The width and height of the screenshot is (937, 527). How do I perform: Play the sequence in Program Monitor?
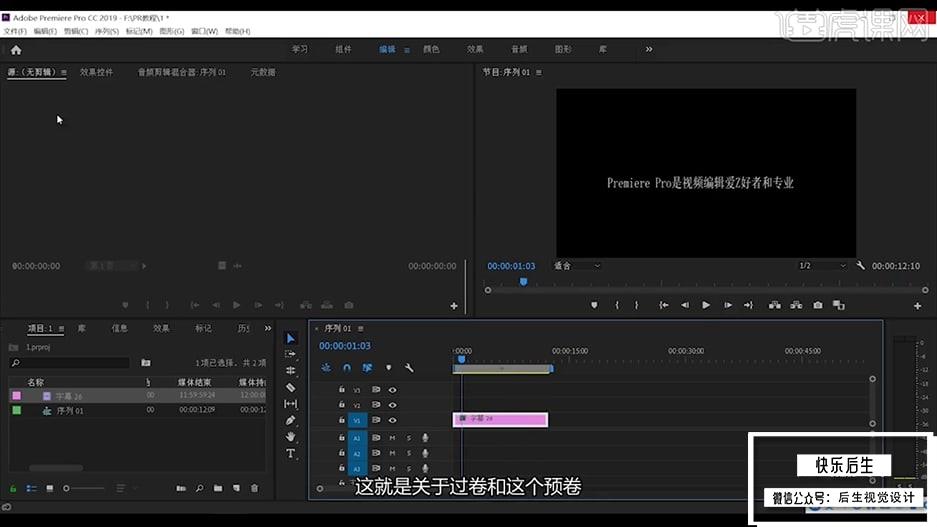[706, 305]
